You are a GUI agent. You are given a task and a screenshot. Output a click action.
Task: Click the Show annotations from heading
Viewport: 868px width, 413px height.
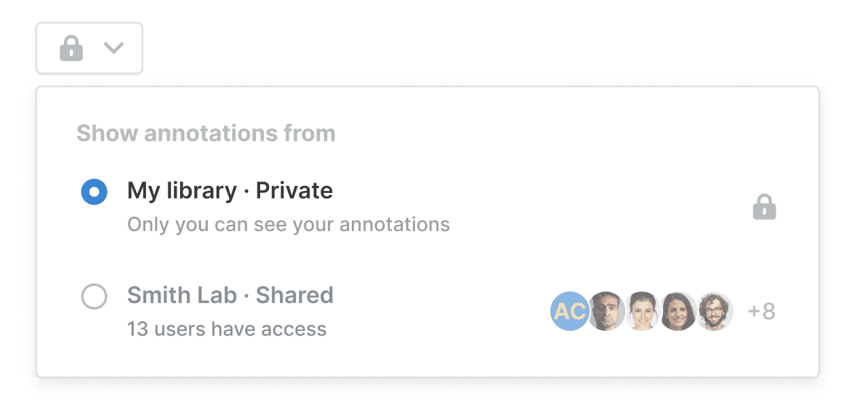tap(206, 133)
